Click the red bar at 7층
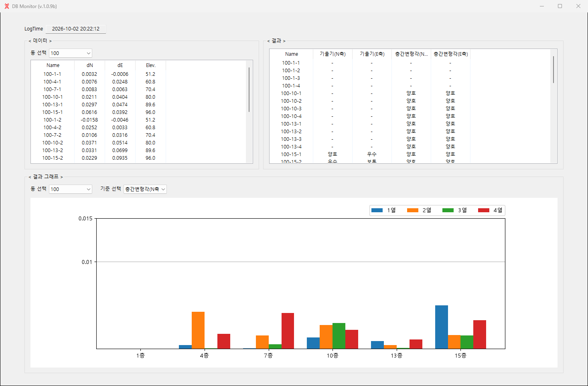Image resolution: width=588 pixels, height=386 pixels. pyautogui.click(x=288, y=331)
